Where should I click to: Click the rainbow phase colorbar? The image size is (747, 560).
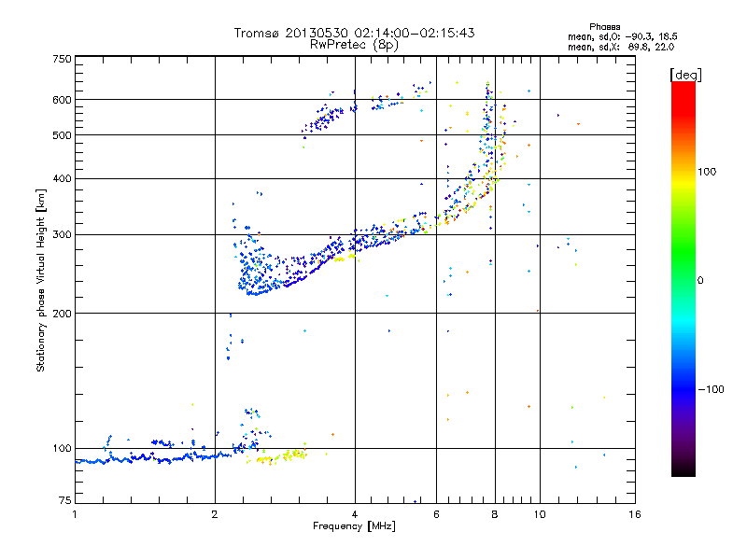(x=684, y=279)
